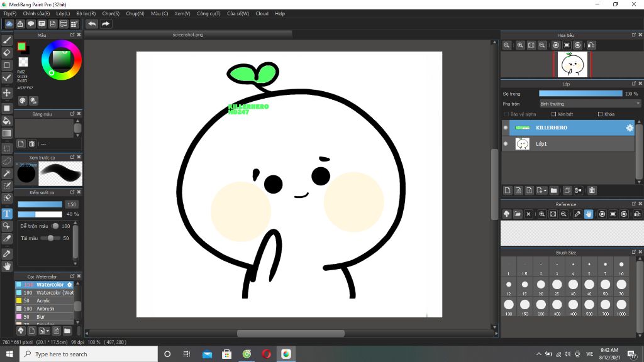Select Lớp1 layer row

pos(568,144)
